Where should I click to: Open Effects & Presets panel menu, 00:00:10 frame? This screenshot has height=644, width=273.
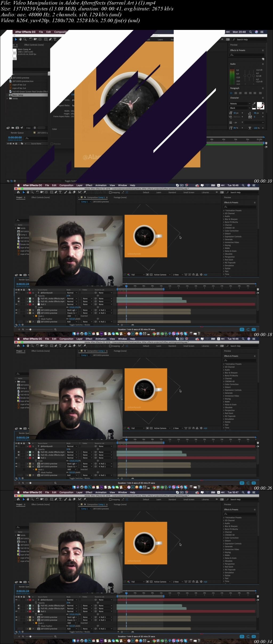click(x=263, y=50)
